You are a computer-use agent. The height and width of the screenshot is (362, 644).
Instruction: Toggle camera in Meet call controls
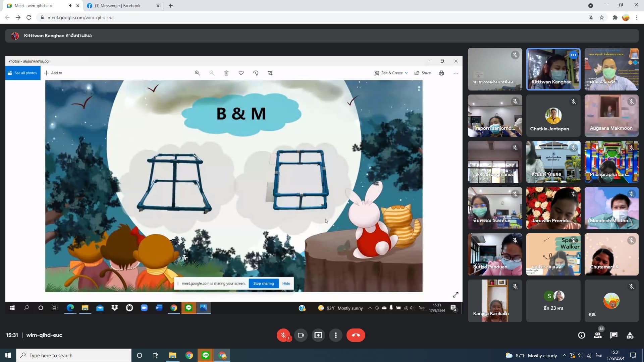[301, 335]
